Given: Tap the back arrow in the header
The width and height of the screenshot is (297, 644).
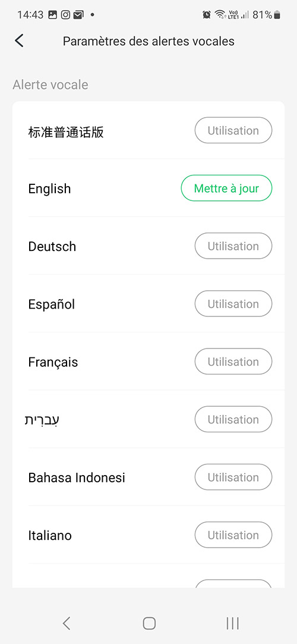Looking at the screenshot, I should point(19,41).
